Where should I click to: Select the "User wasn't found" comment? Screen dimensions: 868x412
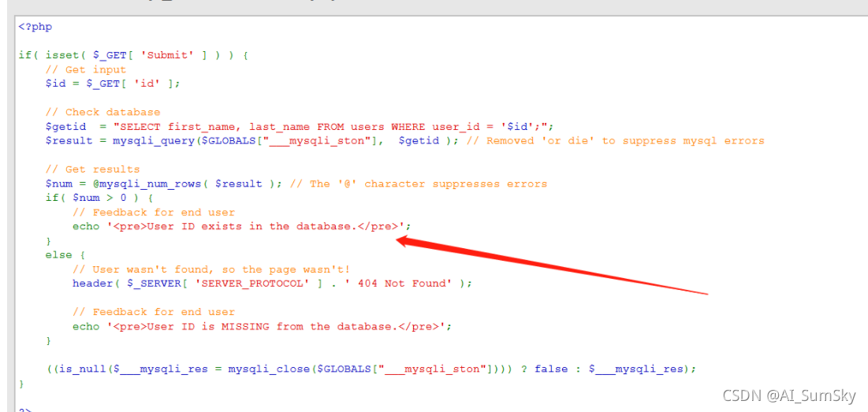pyautogui.click(x=211, y=269)
